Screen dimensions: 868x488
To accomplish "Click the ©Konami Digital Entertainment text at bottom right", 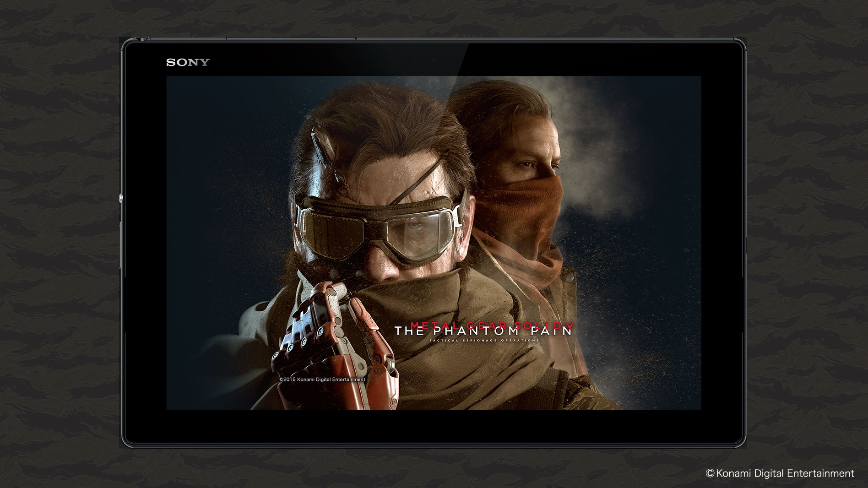I will pyautogui.click(x=780, y=473).
